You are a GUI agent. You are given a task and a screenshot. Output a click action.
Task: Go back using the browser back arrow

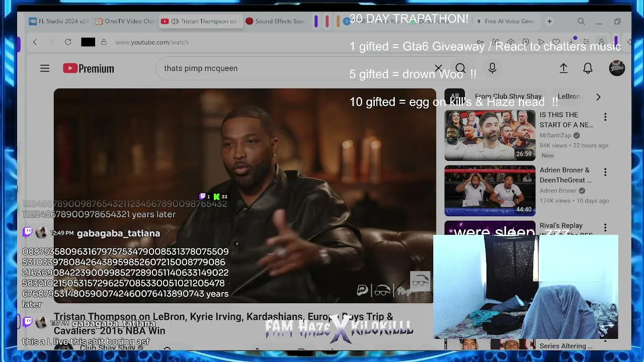point(35,42)
